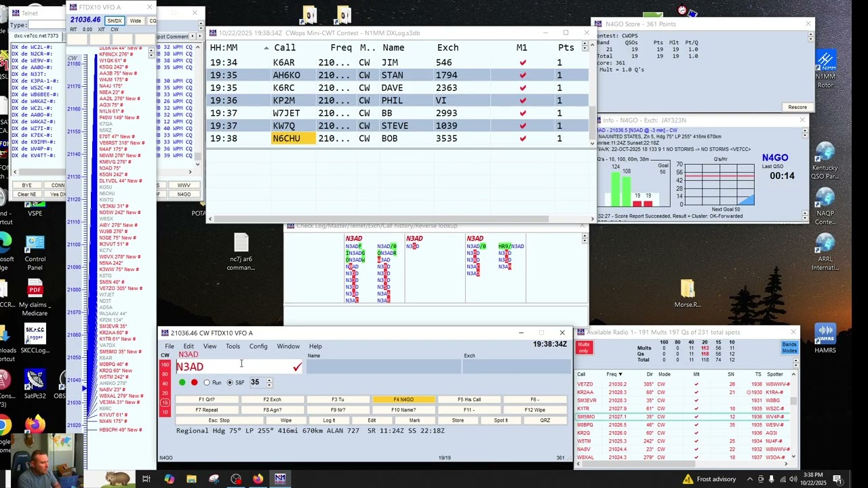This screenshot has width=868, height=488.
Task: Open the N1MM Logger taskbar icon
Action: click(x=280, y=479)
